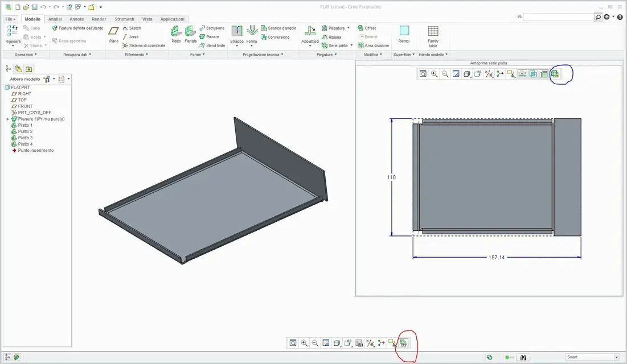Click Scarico d'angolo corner relief
This screenshot has height=364, width=627.
[278, 28]
